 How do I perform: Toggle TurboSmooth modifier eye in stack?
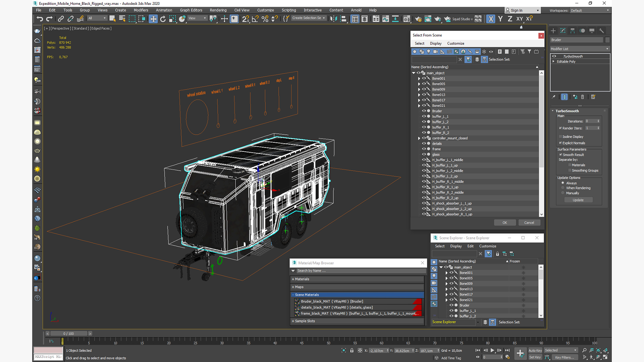(x=554, y=56)
